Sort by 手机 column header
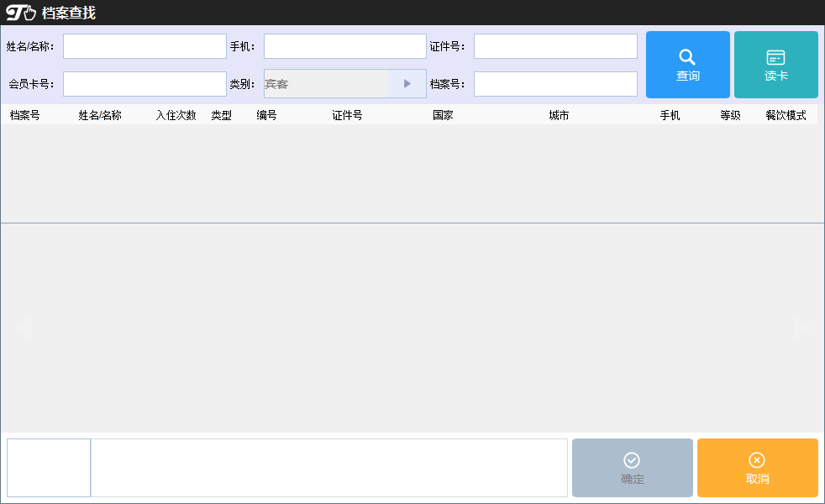The image size is (825, 504). (670, 115)
